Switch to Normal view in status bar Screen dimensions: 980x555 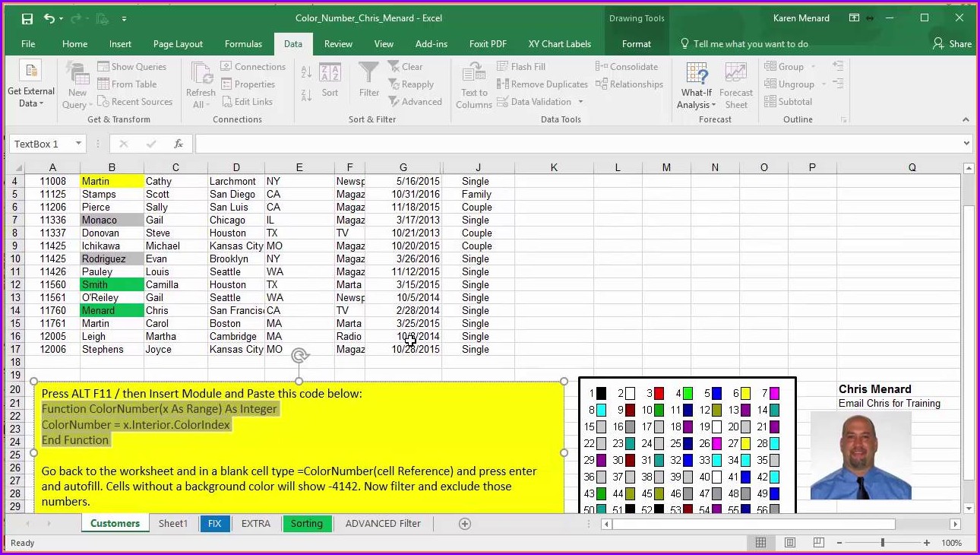pos(760,543)
